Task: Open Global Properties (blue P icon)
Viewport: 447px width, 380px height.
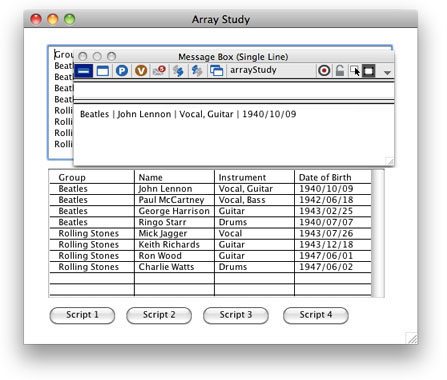Action: point(122,71)
